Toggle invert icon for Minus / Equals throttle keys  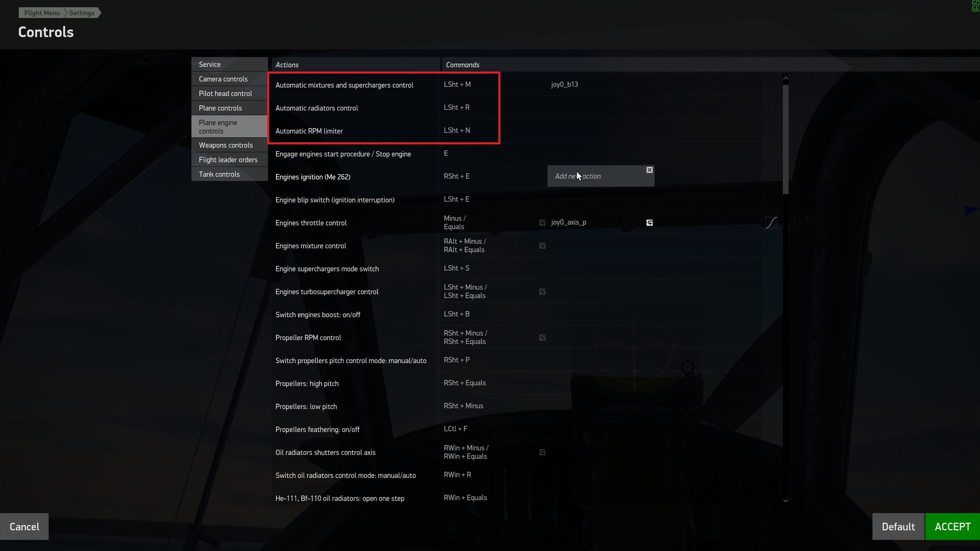coord(542,223)
